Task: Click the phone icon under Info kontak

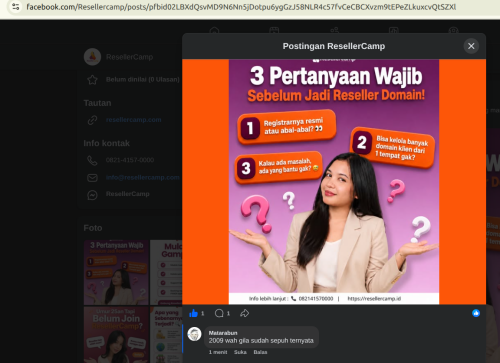Action: (92, 160)
